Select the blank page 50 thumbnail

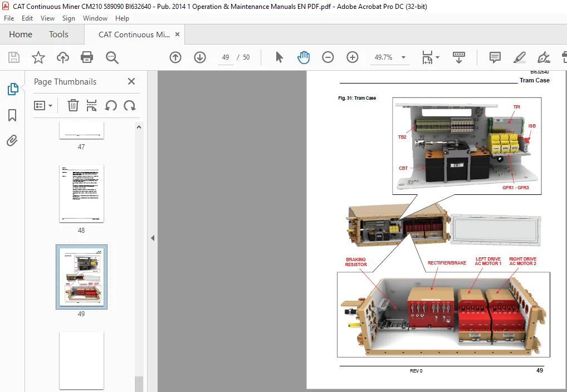pos(81,360)
